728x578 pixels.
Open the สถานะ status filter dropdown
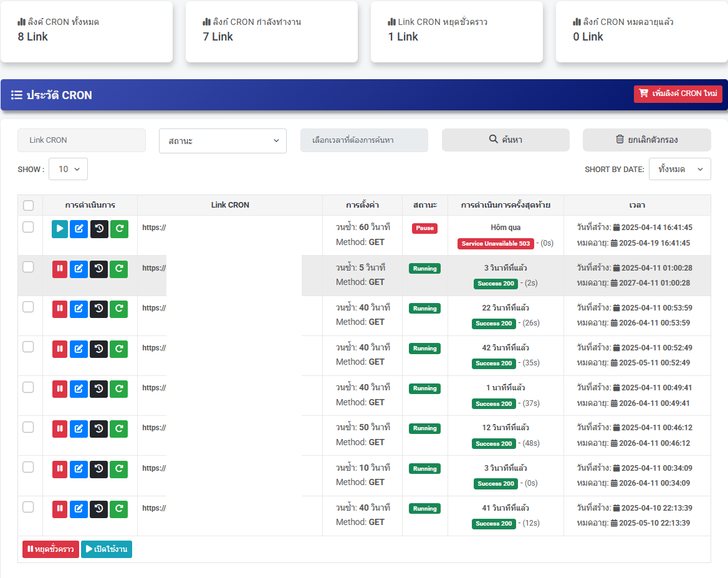pos(223,141)
